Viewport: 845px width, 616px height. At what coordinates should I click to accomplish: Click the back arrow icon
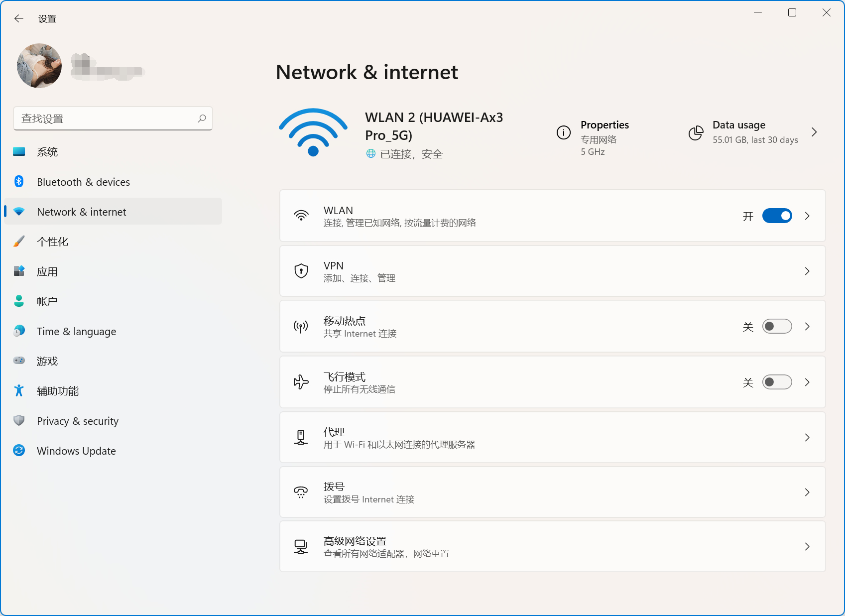click(x=19, y=18)
